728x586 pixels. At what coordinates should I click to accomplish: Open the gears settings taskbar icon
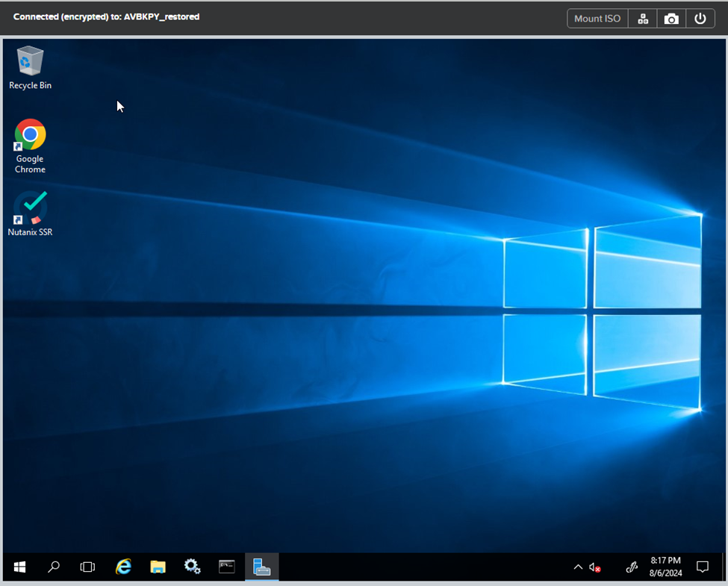[x=192, y=567]
